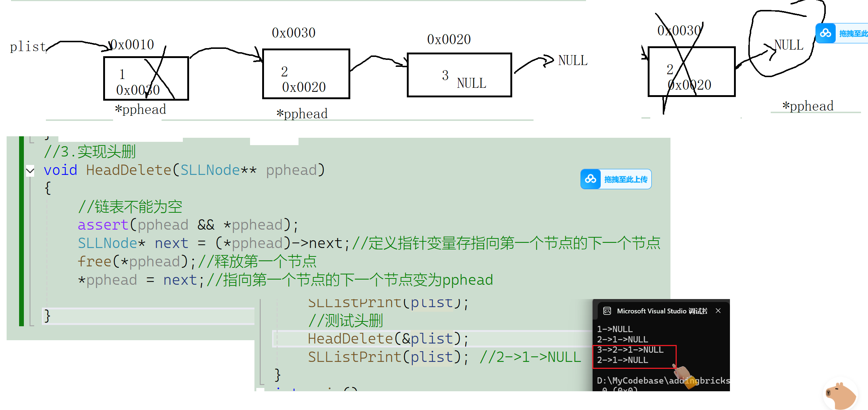Viewport: 868px width, 410px height.
Task: Select the Microsoft Visual Studio console tab title
Action: [x=662, y=311]
